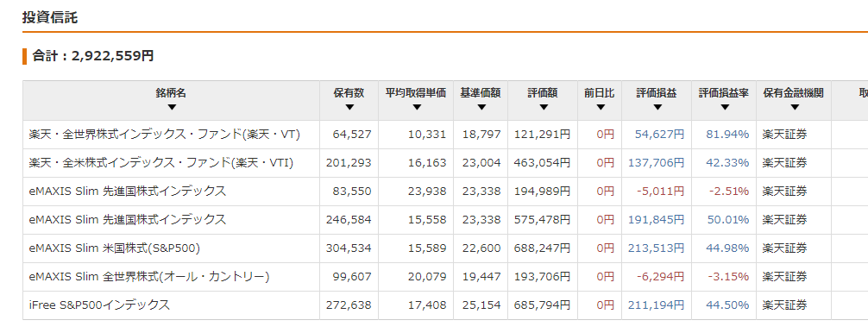
Task: Click the -5,011円 loss value
Action: point(660,192)
